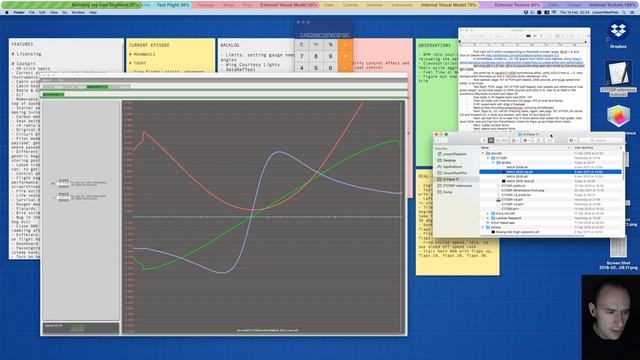Click Dropbox icon in menu bar
Viewport: 640px width, 360px height.
(526, 13)
